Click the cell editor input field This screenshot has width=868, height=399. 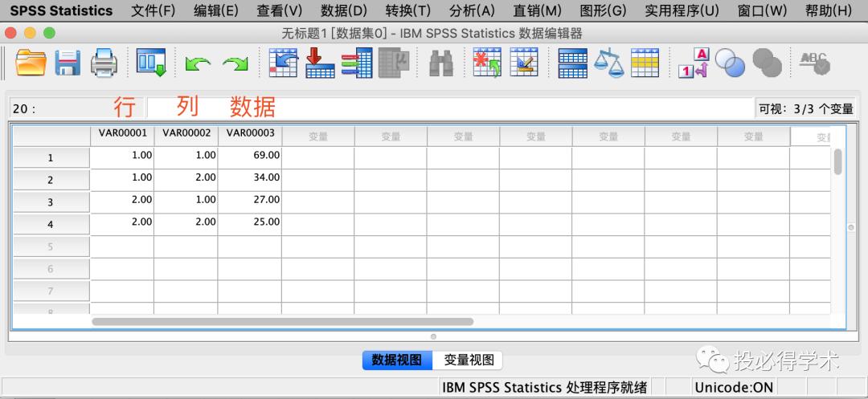coord(449,108)
